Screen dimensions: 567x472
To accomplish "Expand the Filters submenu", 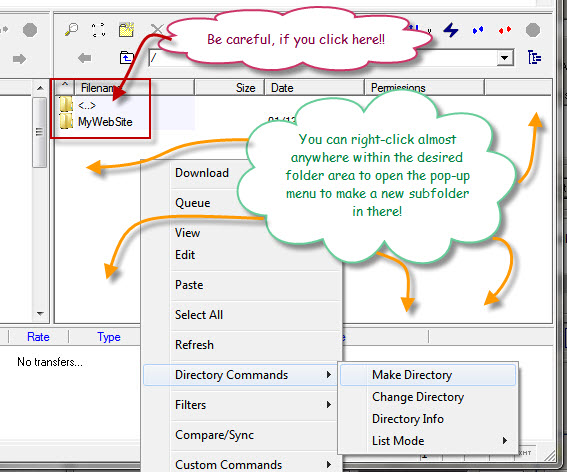I will 328,404.
